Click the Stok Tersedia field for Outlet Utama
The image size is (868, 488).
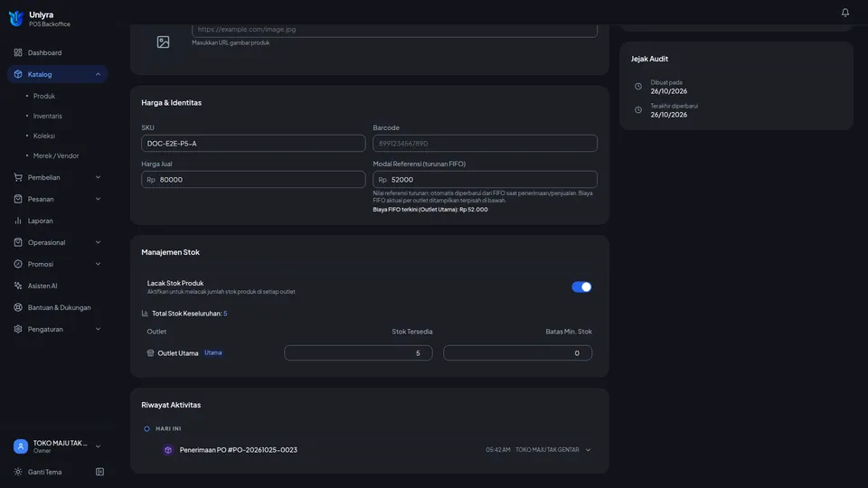[x=358, y=353]
